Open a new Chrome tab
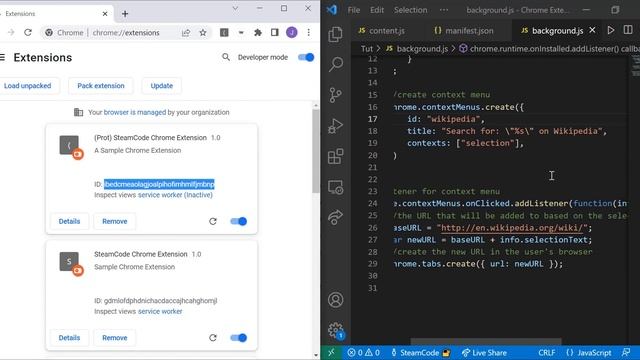640x360 pixels. [125, 14]
